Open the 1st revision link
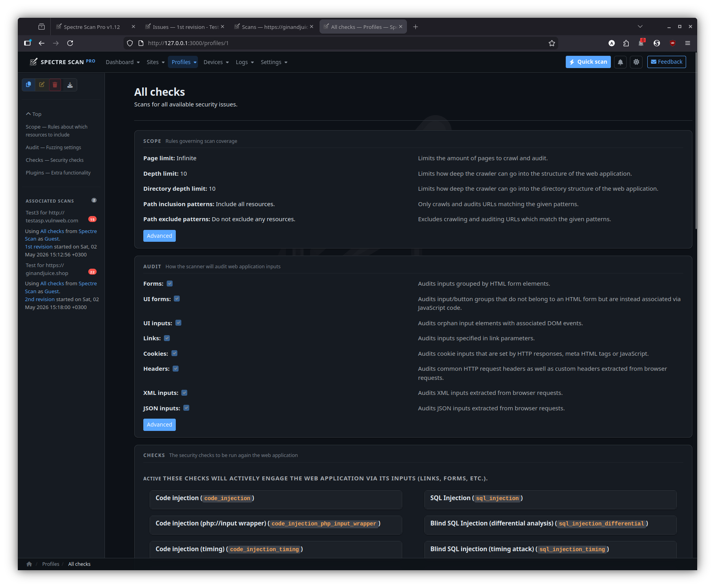The height and width of the screenshot is (588, 715). (x=39, y=247)
